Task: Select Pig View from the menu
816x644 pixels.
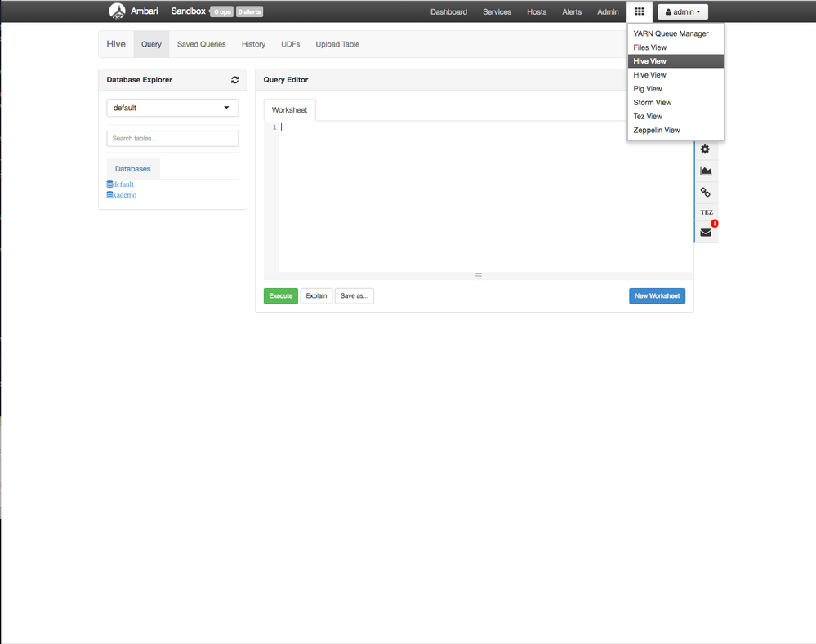Action: click(x=676, y=88)
